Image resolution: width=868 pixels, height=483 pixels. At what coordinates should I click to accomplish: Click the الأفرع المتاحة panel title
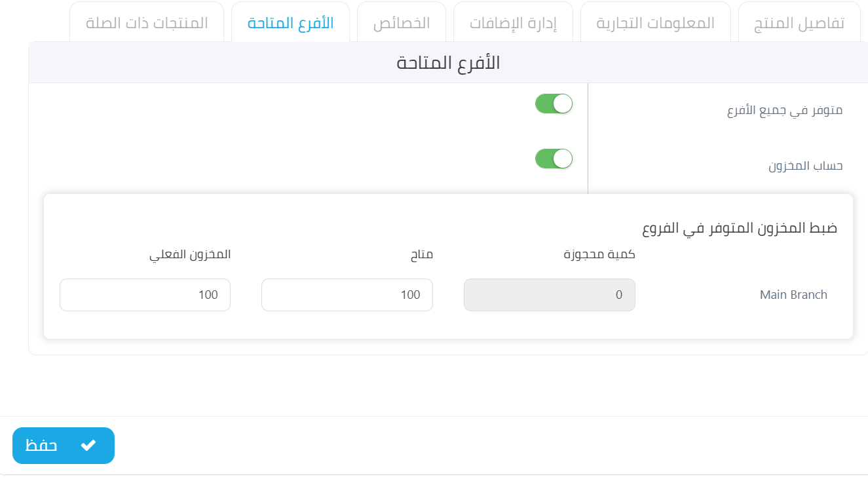tap(448, 63)
